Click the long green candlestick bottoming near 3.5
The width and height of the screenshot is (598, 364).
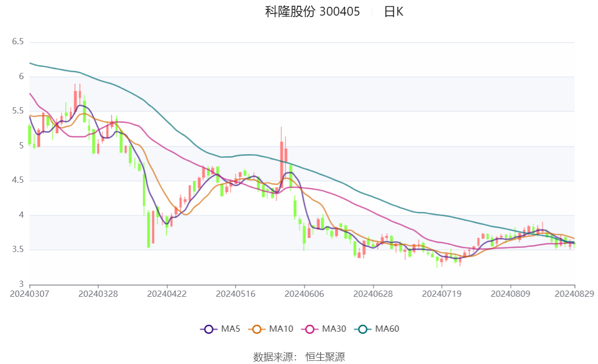coord(149,230)
